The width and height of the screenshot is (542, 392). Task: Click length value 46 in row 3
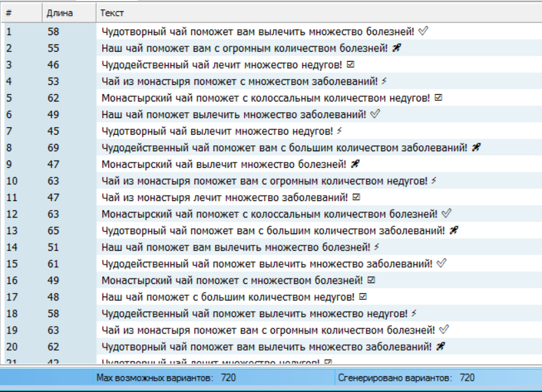53,65
